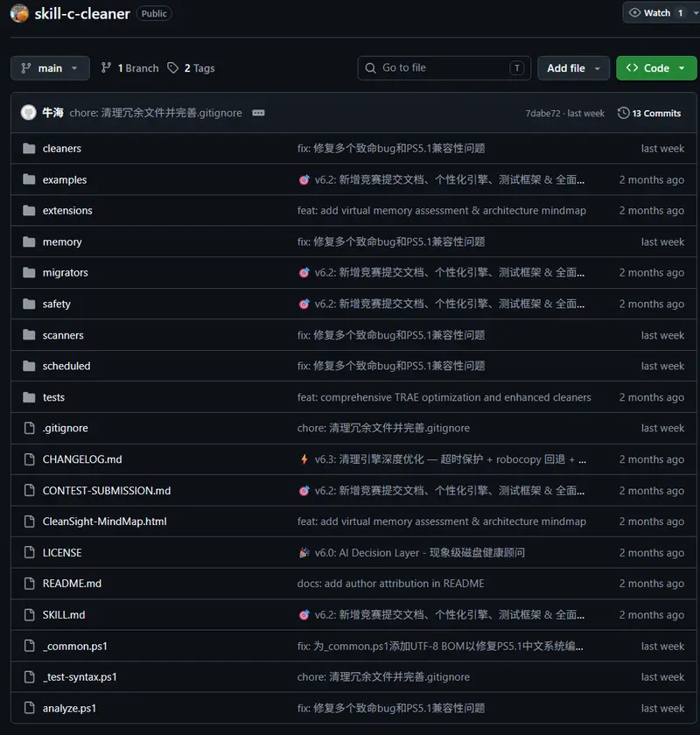This screenshot has width=700, height=735.
Task: Click the CleanSight-MindMap.html file icon
Action: 29,521
